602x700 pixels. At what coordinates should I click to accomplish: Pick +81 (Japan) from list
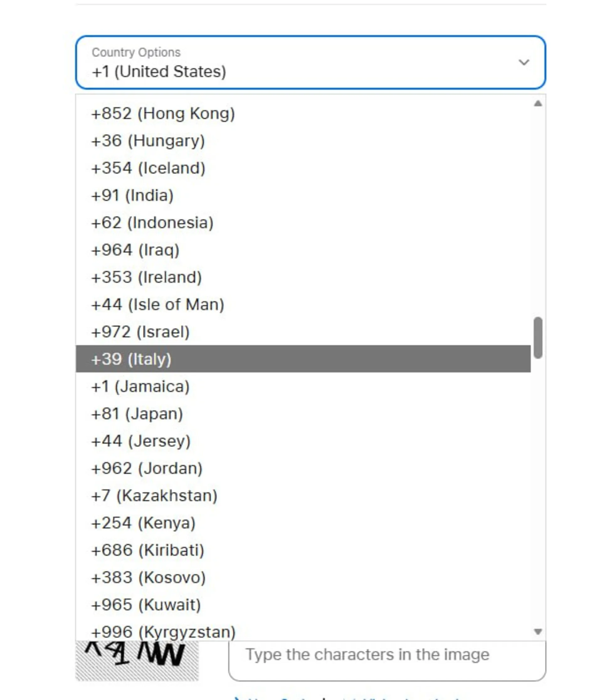tap(137, 414)
